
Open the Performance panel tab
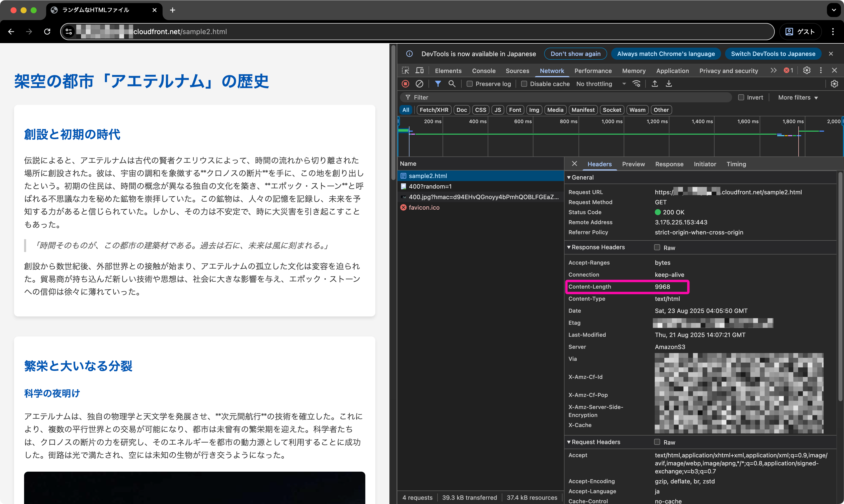593,71
